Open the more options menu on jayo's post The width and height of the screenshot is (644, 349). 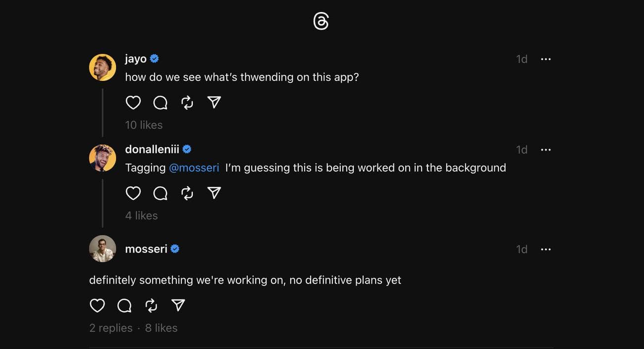[545, 59]
